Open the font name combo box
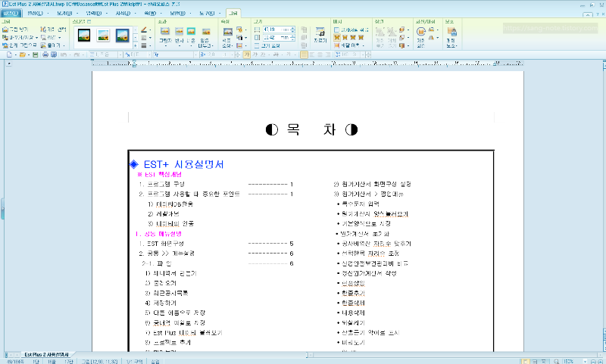The height and width of the screenshot is (364, 606). pyautogui.click(x=176, y=54)
